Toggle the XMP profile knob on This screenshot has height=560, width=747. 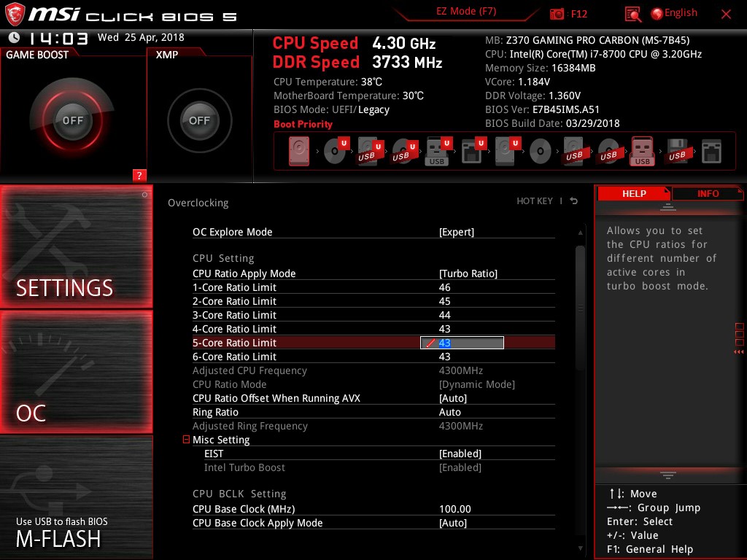point(199,120)
